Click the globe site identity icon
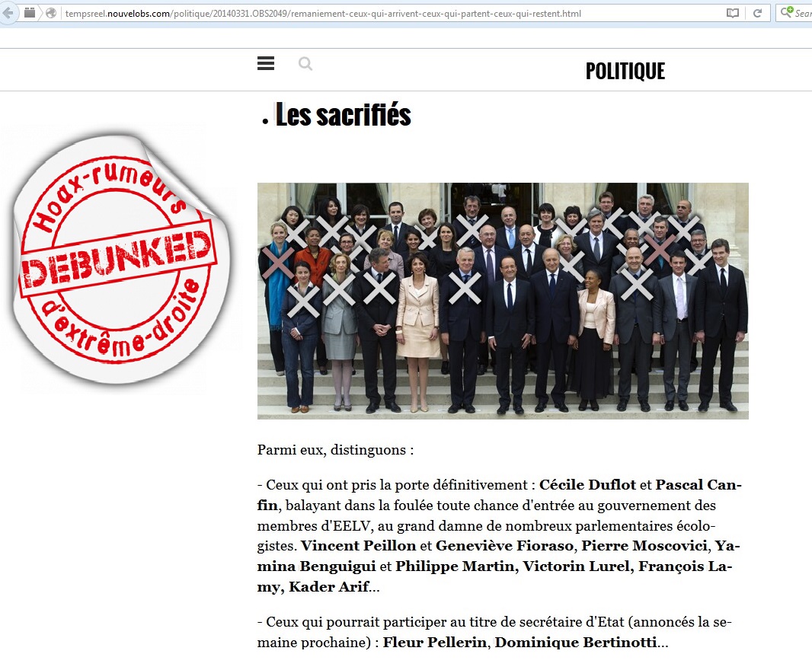This screenshot has height=670, width=812. coord(51,13)
